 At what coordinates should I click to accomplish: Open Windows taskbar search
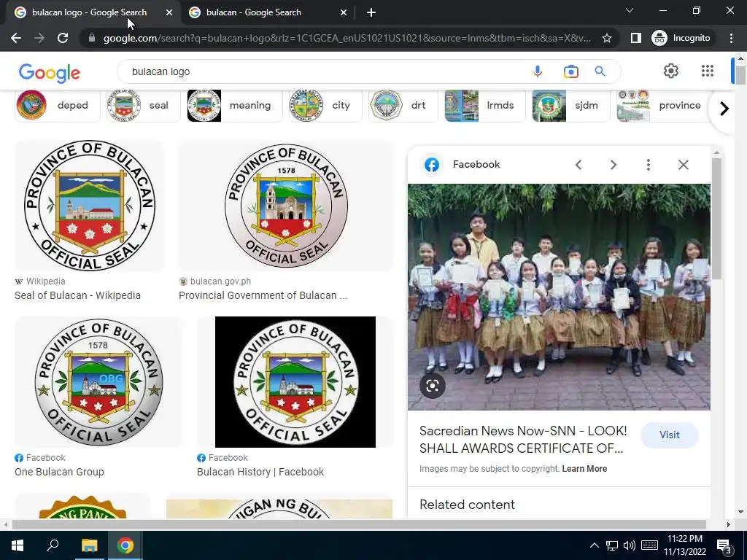pyautogui.click(x=53, y=545)
